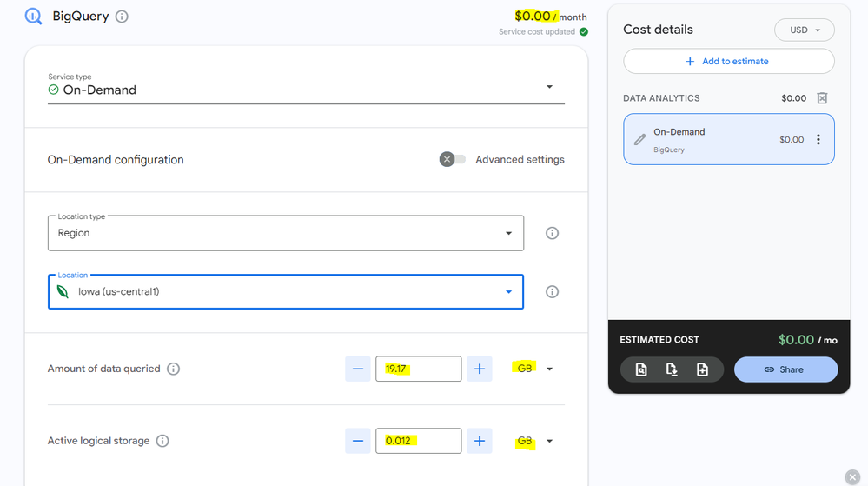Open the BigQuery info icon beside title
This screenshot has height=486, width=868.
coord(122,17)
